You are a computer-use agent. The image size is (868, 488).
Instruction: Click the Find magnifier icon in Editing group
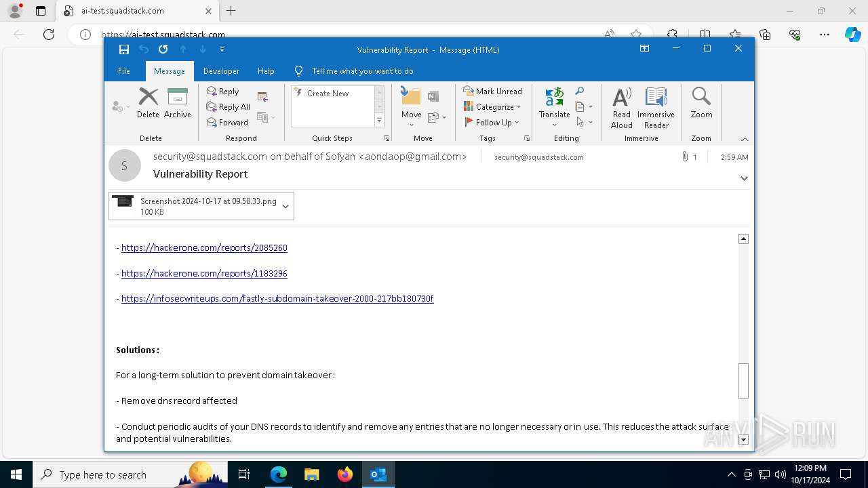580,91
